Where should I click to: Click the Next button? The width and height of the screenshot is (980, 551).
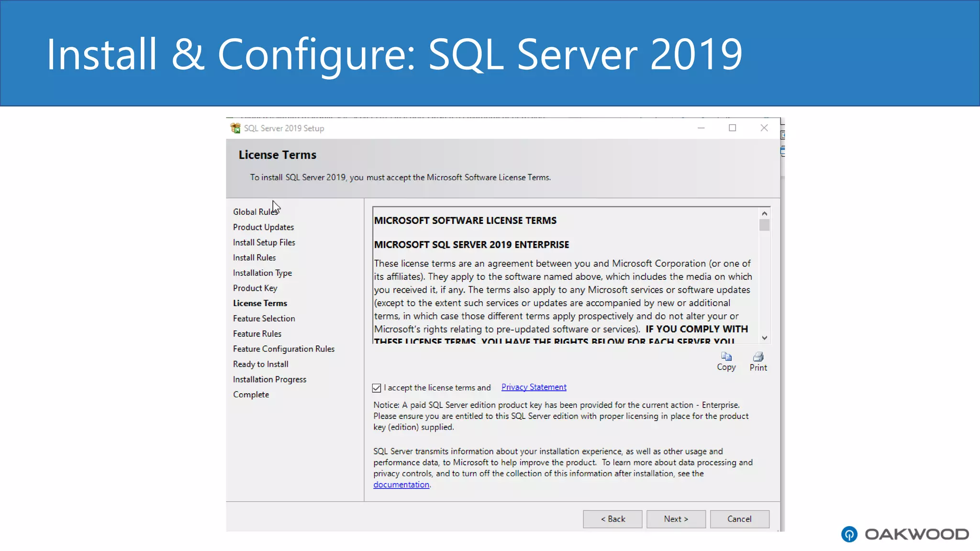(676, 519)
